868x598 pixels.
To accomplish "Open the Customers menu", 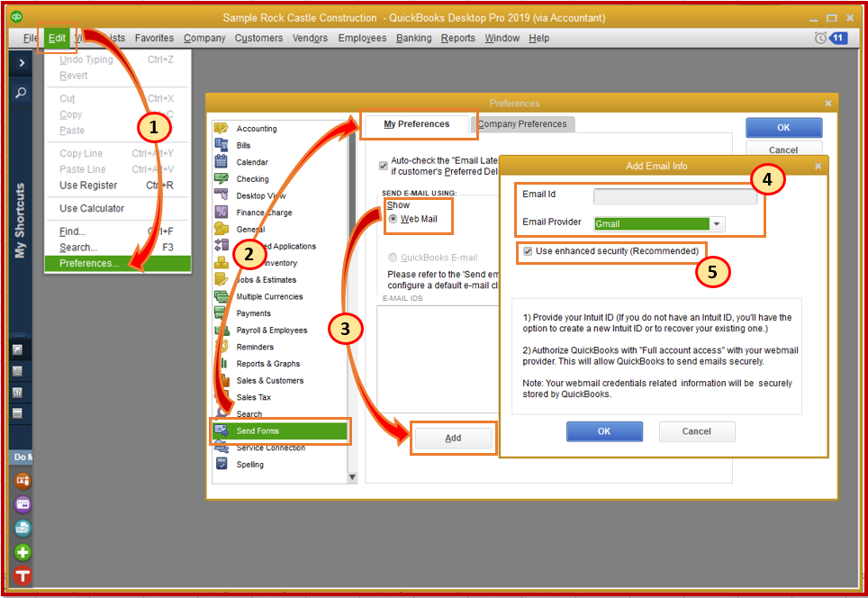I will coord(258,38).
